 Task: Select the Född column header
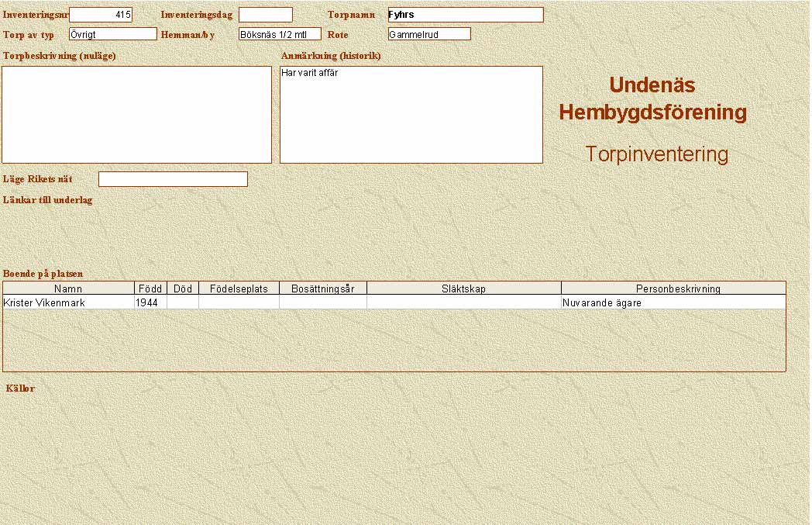[150, 288]
